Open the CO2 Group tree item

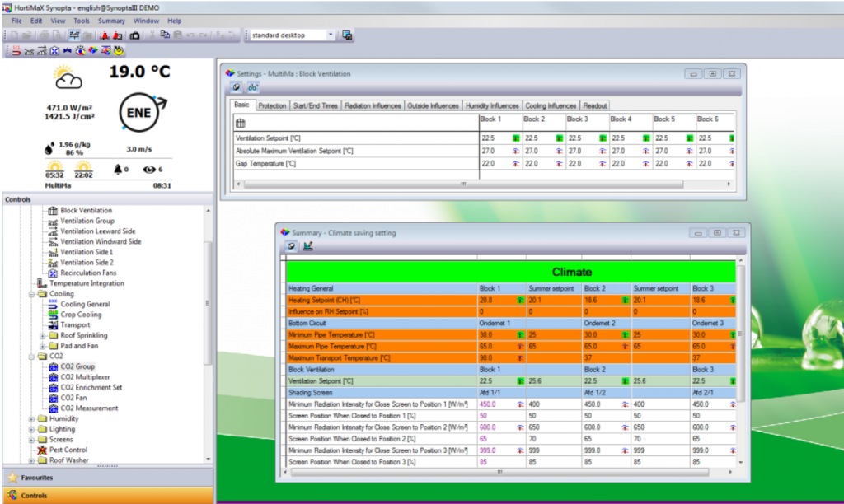pos(77,366)
